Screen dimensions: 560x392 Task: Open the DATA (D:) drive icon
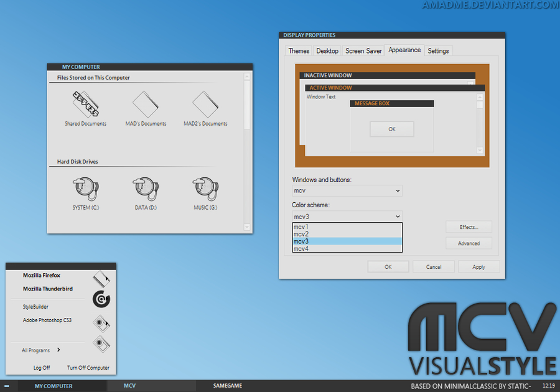click(x=146, y=189)
